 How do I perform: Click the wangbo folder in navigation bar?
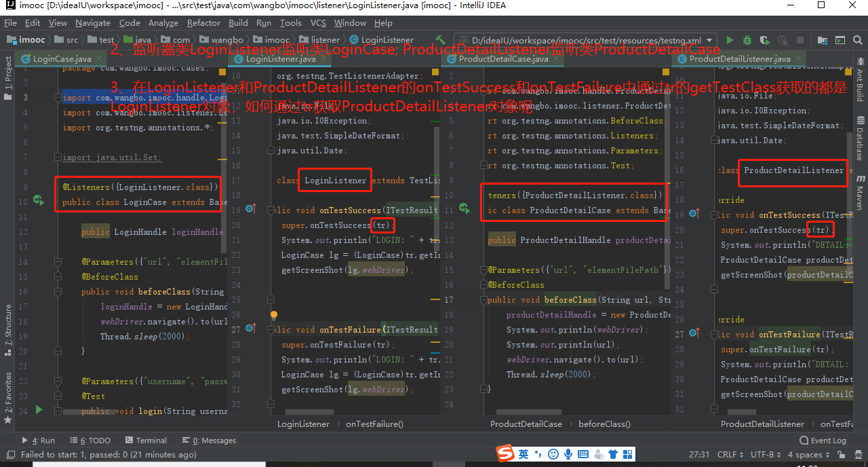coord(220,40)
